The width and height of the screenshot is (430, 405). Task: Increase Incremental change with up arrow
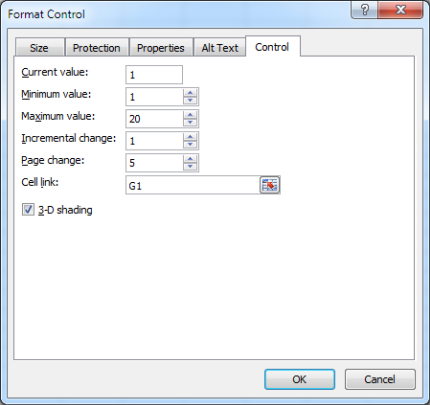(x=190, y=137)
